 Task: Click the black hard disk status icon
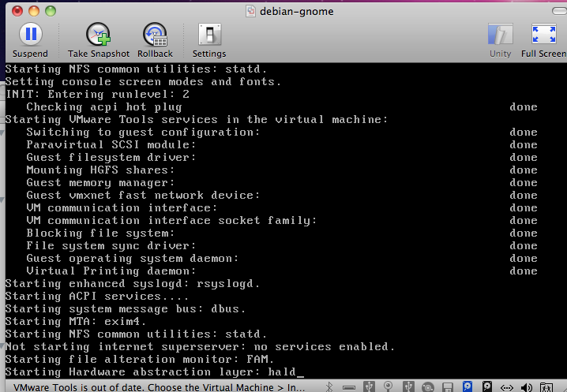487,386
